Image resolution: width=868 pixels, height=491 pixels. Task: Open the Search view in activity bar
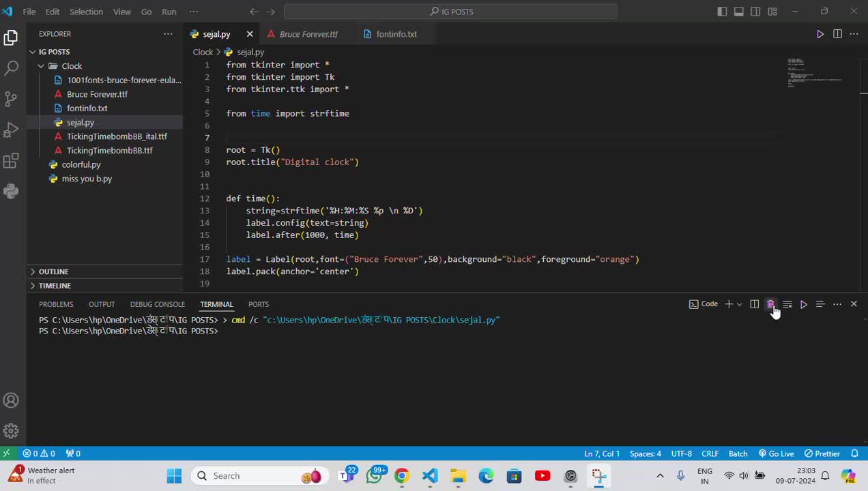pos(11,68)
